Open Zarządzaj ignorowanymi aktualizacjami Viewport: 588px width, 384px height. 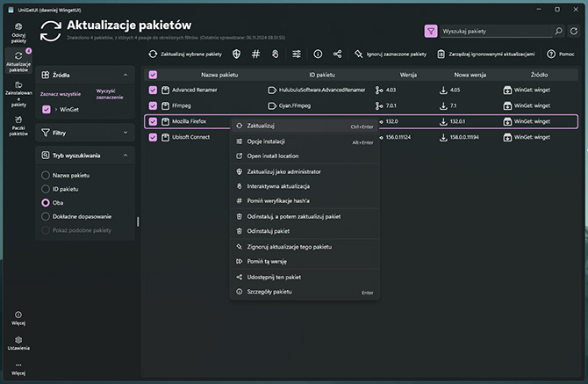[486, 54]
